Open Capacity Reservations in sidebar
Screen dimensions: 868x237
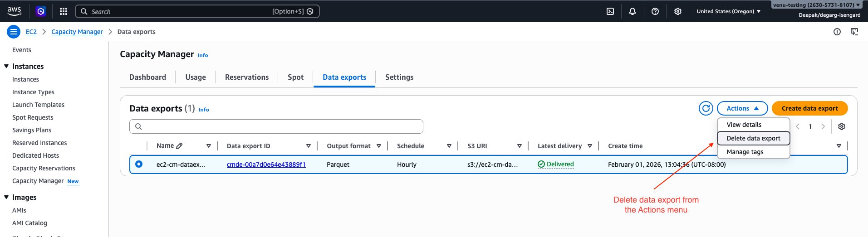point(44,168)
